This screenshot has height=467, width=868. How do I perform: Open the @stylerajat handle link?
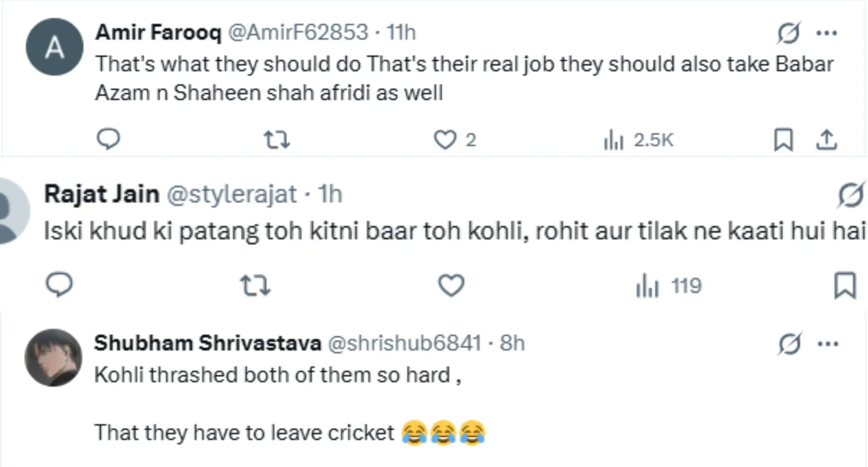(232, 194)
